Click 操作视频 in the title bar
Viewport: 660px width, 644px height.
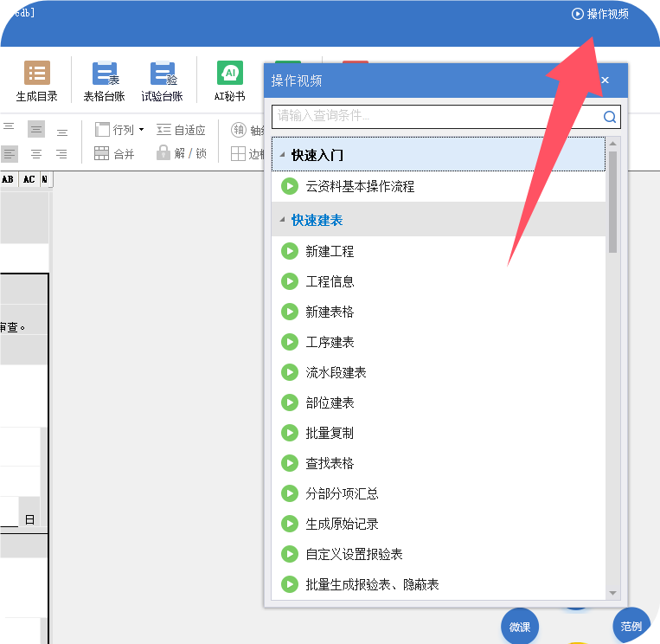click(600, 14)
